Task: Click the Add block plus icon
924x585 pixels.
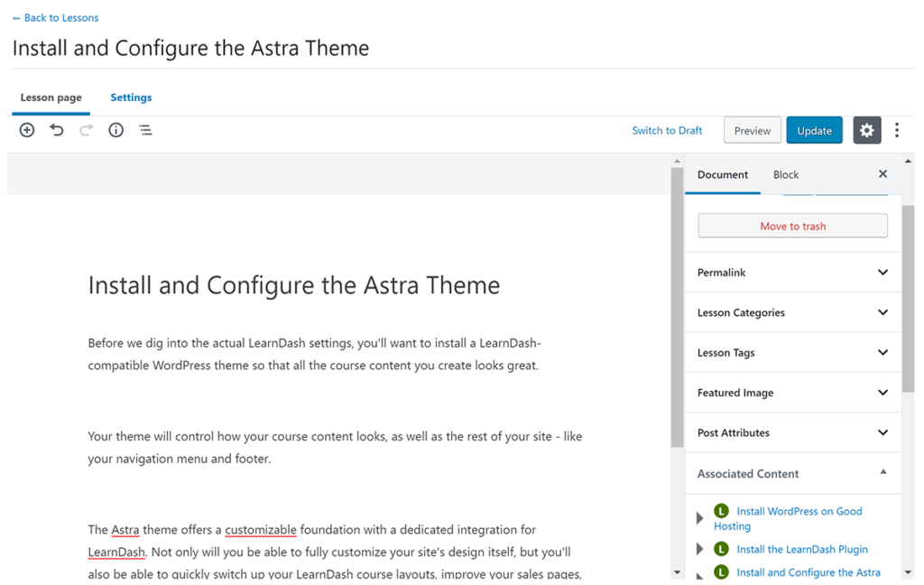Action: (27, 130)
